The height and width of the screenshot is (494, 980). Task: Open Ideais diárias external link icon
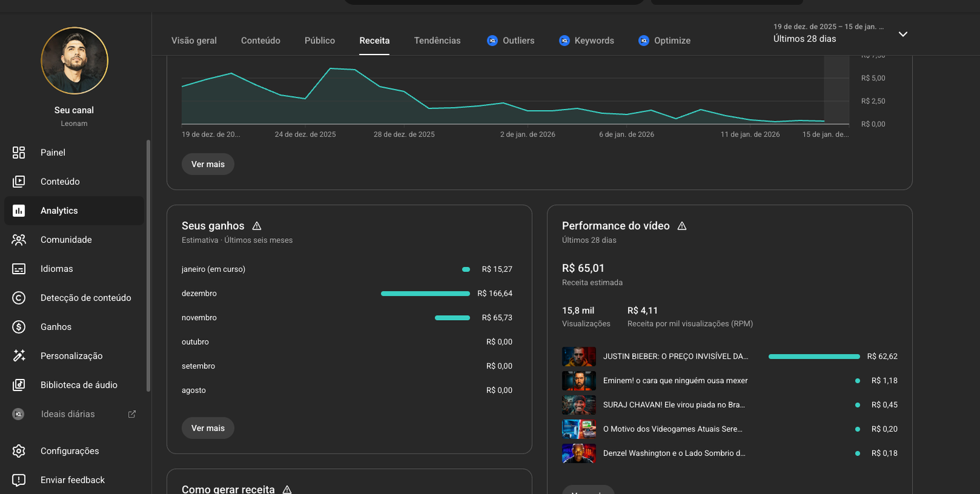click(x=132, y=414)
